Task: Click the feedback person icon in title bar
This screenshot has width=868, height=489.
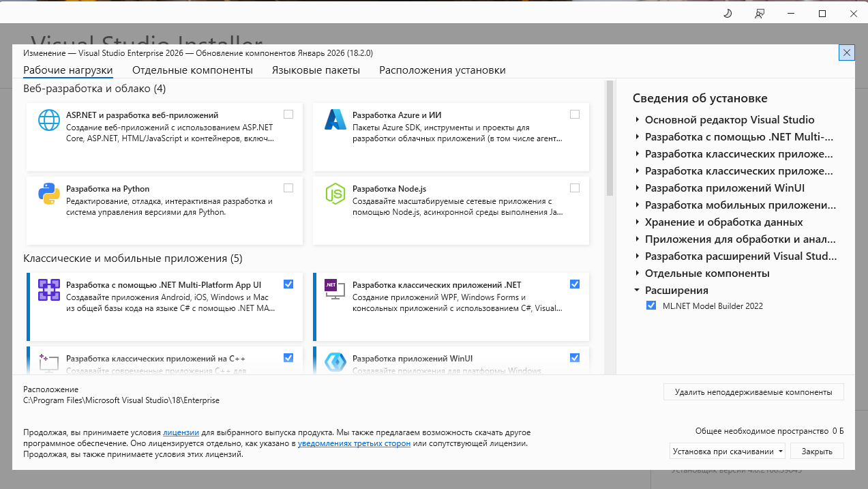Action: coord(760,14)
